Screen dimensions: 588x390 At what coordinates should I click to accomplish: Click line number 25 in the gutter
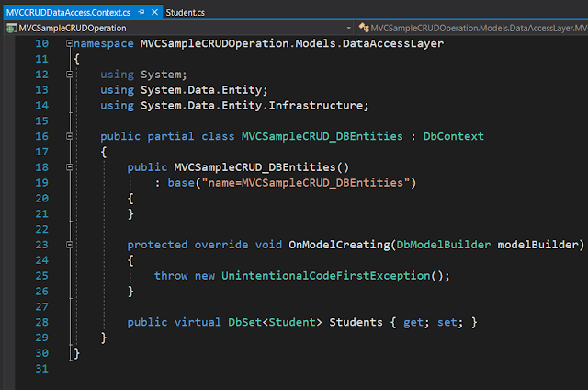point(41,276)
